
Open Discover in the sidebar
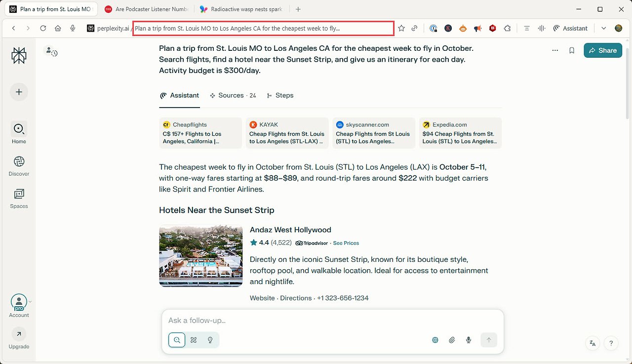(x=19, y=166)
